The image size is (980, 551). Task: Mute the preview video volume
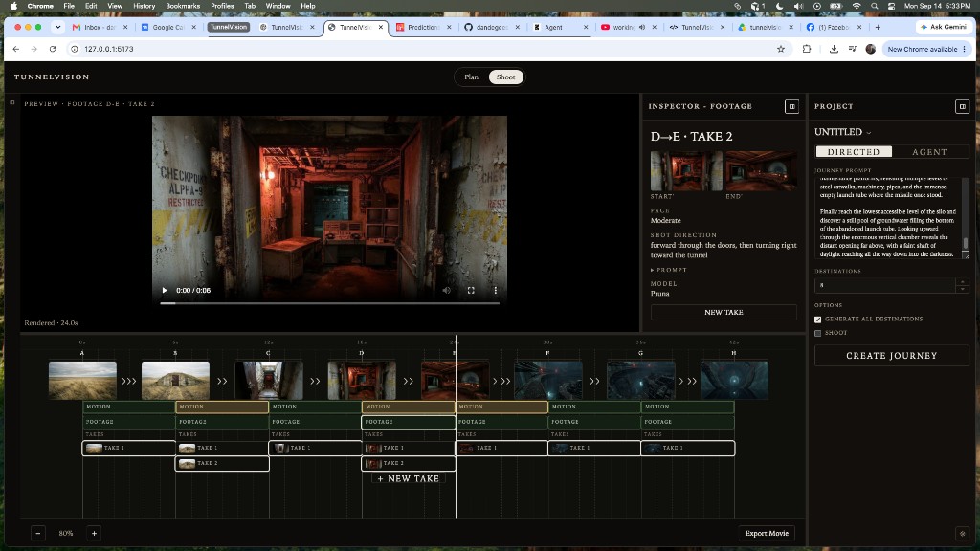coord(446,291)
